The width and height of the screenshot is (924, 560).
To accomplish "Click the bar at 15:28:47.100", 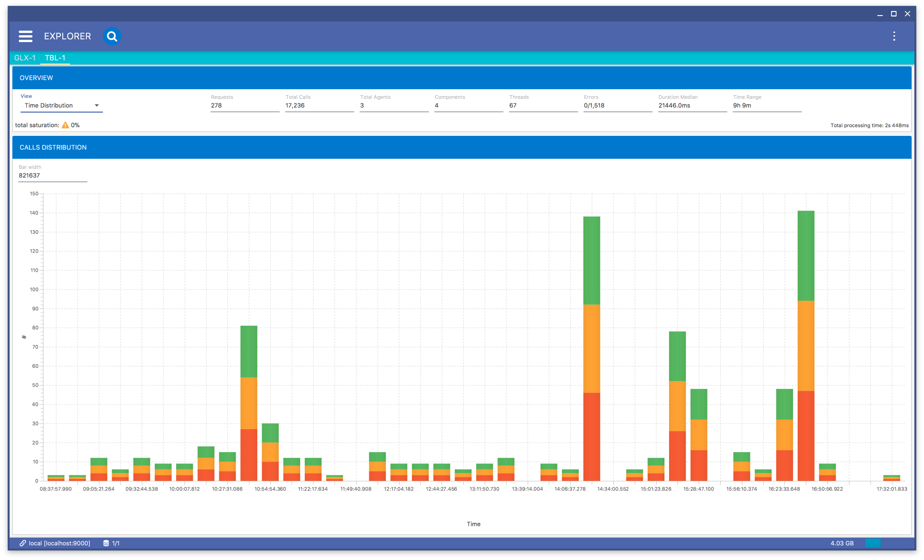I will tap(699, 435).
